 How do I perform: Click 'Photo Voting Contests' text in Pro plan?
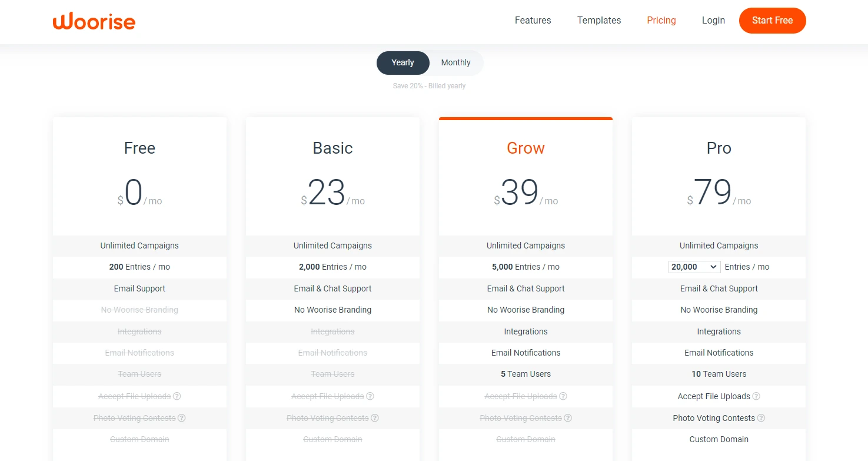714,418
